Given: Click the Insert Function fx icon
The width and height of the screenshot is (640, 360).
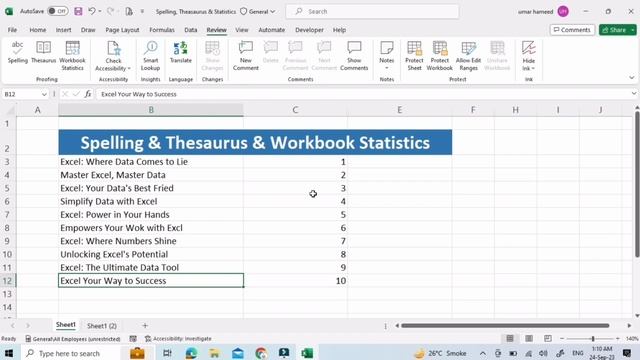Looking at the screenshot, I should pos(88,94).
